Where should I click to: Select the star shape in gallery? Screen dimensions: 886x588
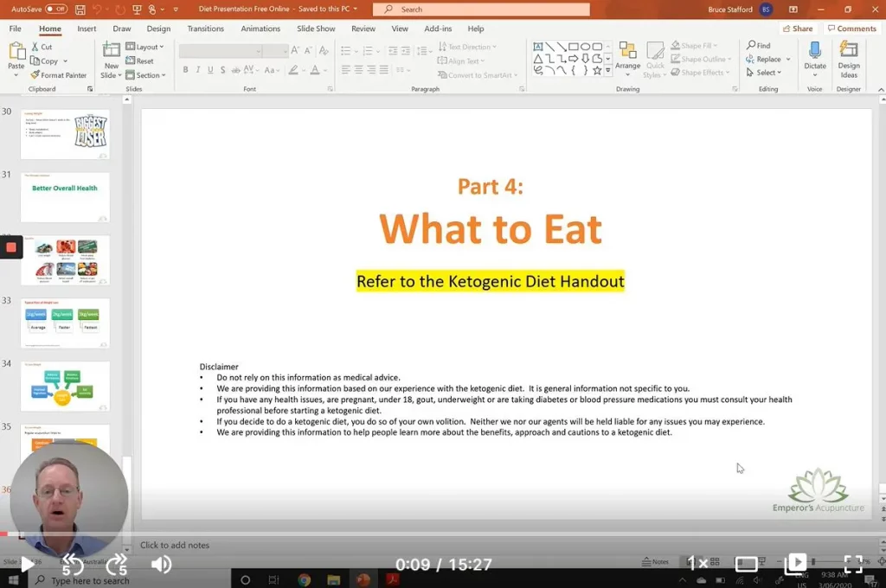tap(597, 70)
